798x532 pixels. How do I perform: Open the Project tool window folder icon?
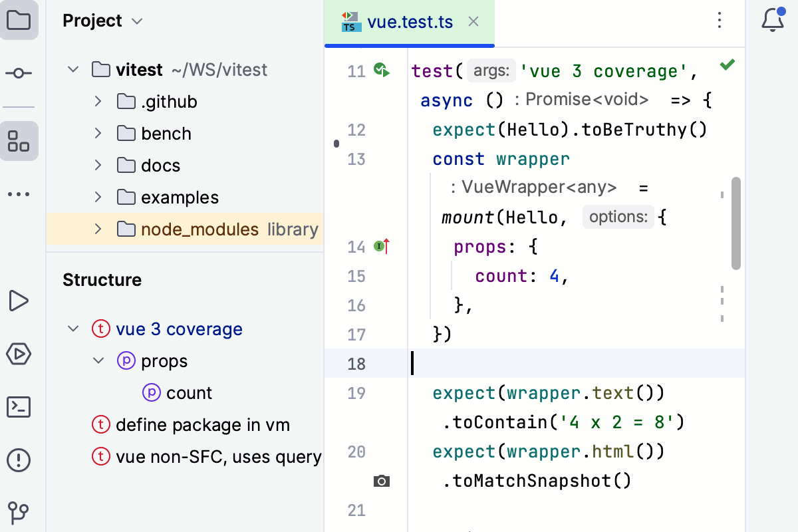(x=19, y=21)
